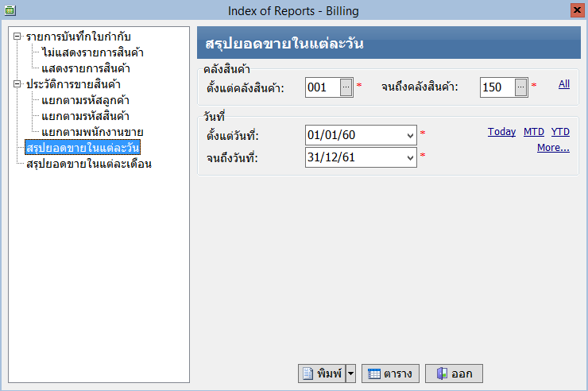Image resolution: width=588 pixels, height=391 pixels.
Task: Click the All warehouses link
Action: (x=563, y=83)
